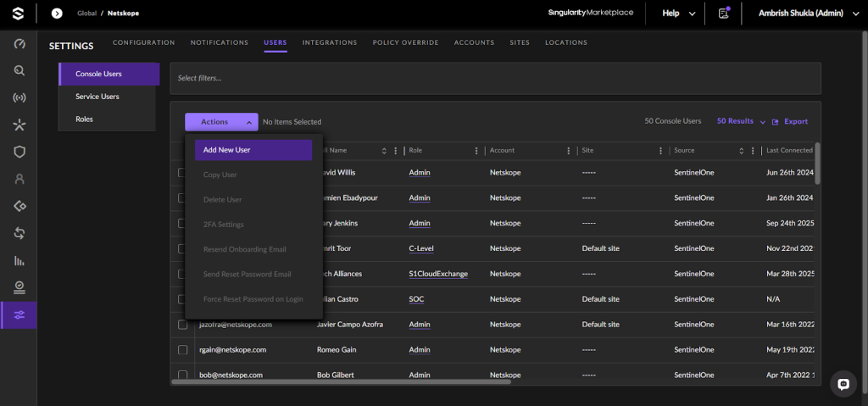868x406 pixels.
Task: Select checkbox for Toor row
Action: click(181, 248)
